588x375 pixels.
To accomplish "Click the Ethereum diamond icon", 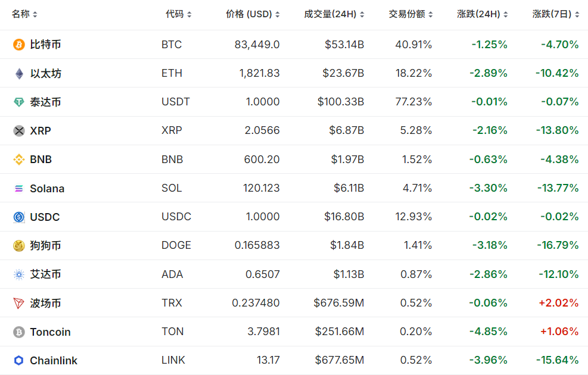I will 19,73.
